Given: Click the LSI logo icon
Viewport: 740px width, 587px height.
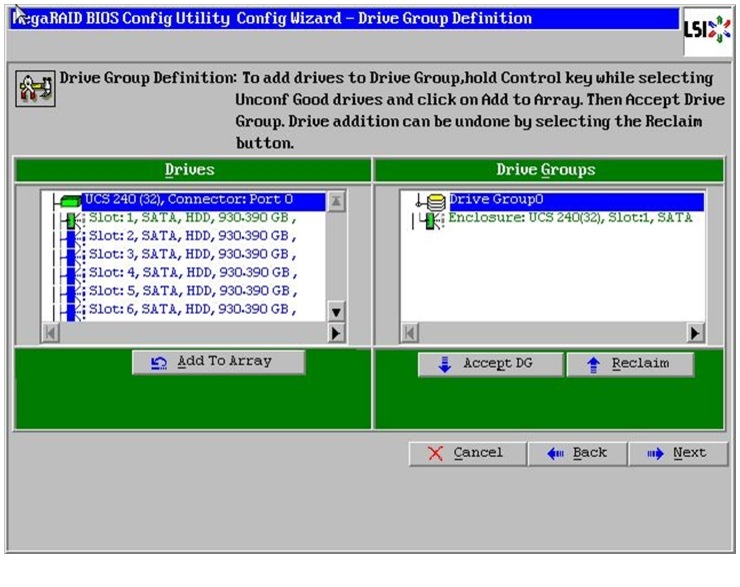Looking at the screenshot, I should (x=707, y=31).
